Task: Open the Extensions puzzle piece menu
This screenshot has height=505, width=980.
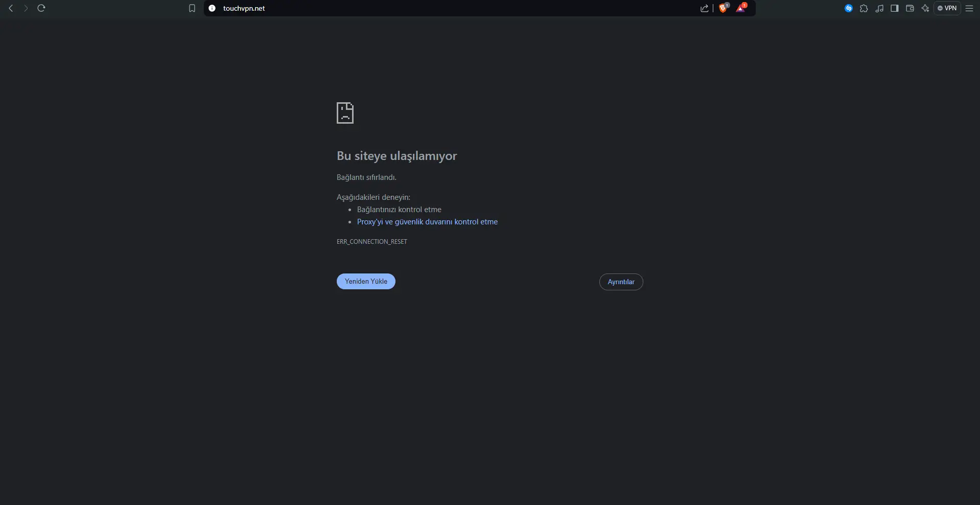Action: coord(864,8)
